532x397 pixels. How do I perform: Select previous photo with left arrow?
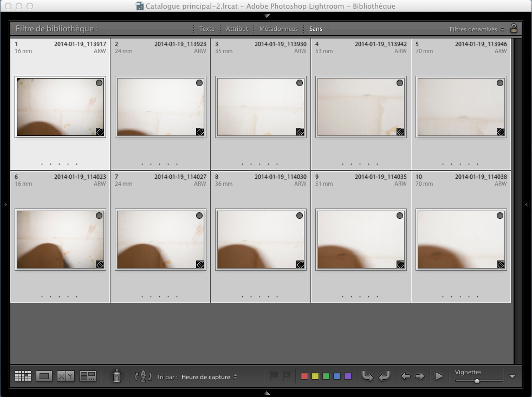click(x=406, y=376)
